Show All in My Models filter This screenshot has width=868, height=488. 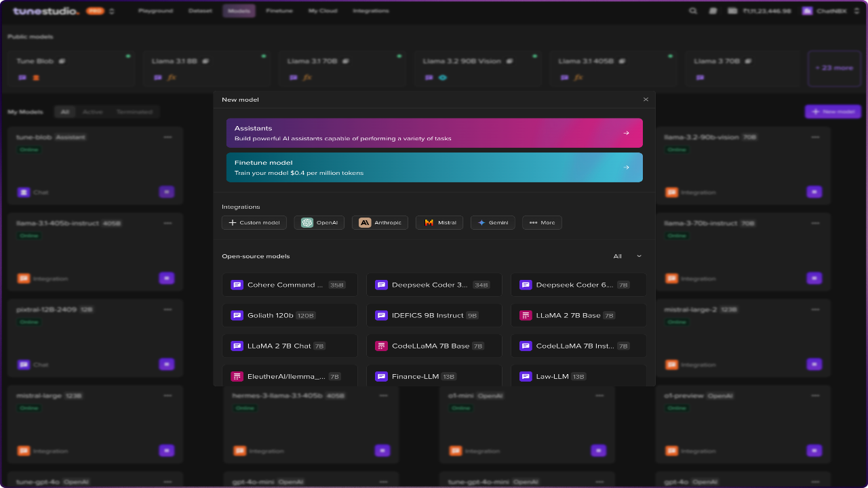(x=64, y=112)
